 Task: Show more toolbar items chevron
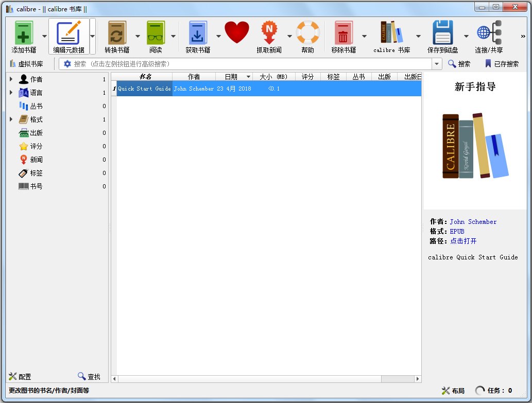click(x=523, y=36)
